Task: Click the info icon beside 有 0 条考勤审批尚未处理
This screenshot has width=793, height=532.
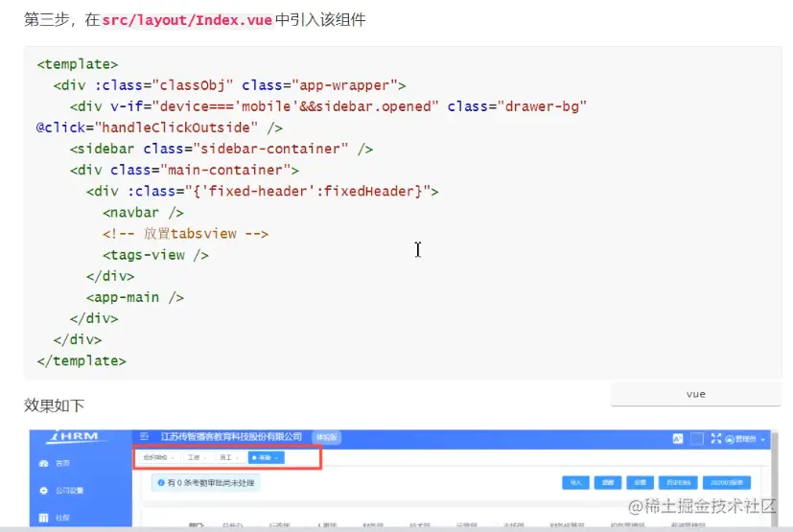Action: pos(161,483)
